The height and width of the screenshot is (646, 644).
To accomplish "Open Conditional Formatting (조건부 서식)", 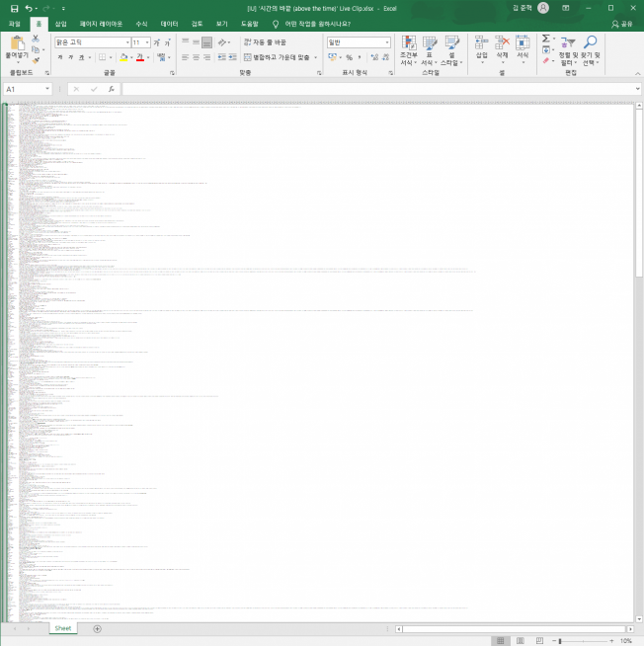I will point(408,49).
